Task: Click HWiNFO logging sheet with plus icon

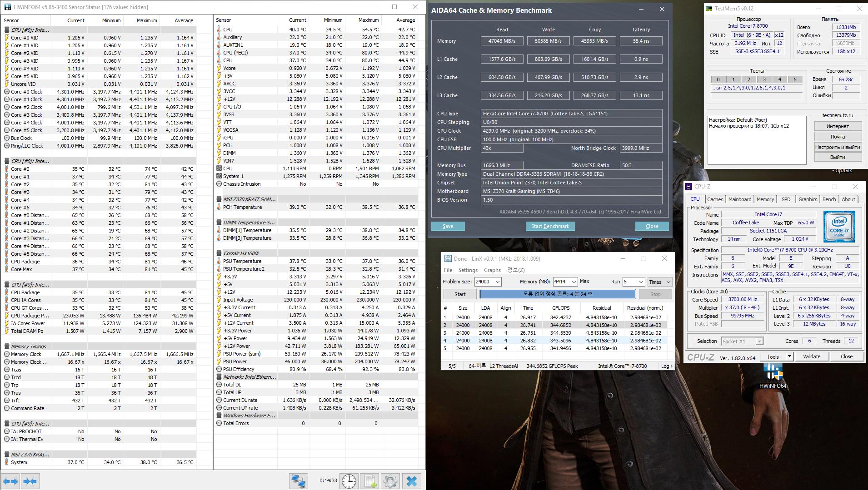Action: (370, 481)
